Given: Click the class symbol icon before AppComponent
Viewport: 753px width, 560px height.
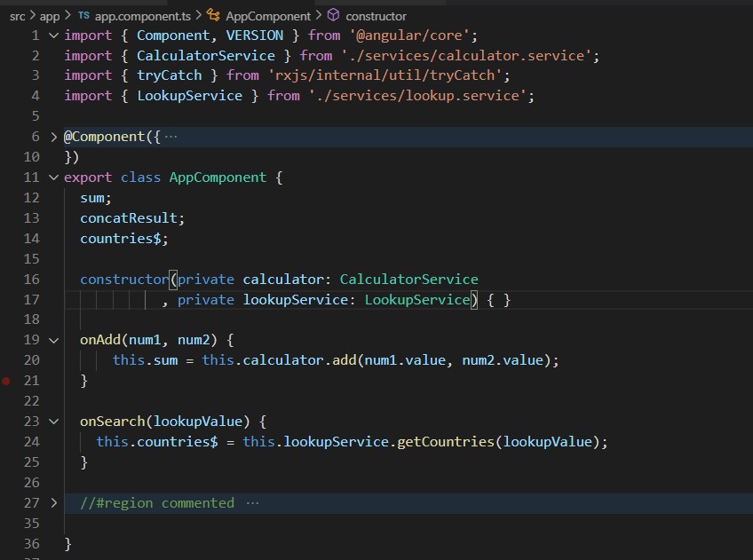Looking at the screenshot, I should 214,16.
